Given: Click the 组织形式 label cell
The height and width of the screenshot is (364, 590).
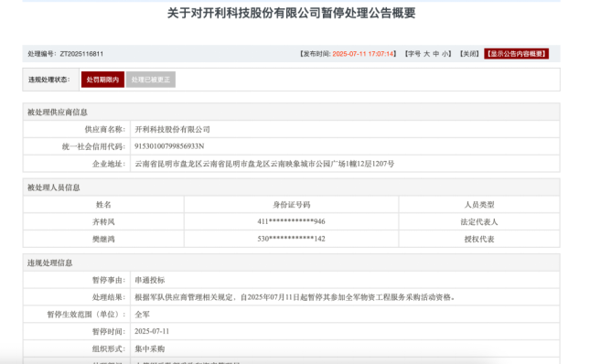Looking at the screenshot, I should click(x=77, y=348).
